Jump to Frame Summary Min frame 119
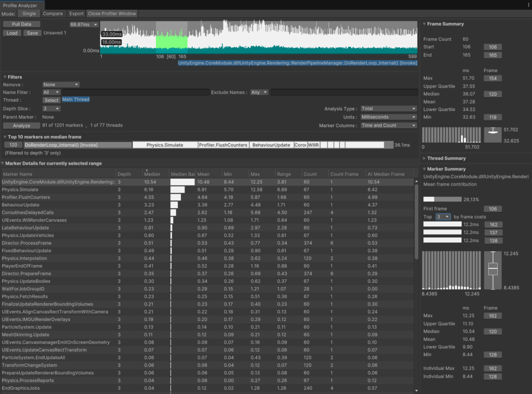 (x=493, y=117)
